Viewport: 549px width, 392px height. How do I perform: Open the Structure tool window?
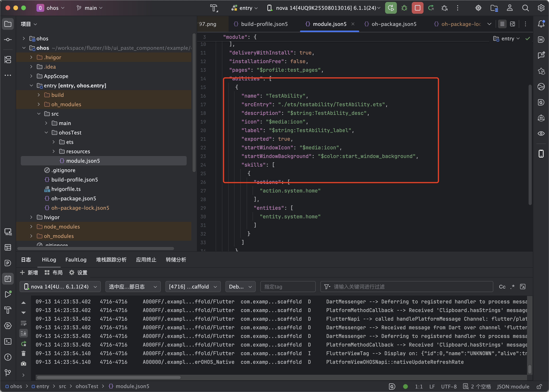(8, 59)
